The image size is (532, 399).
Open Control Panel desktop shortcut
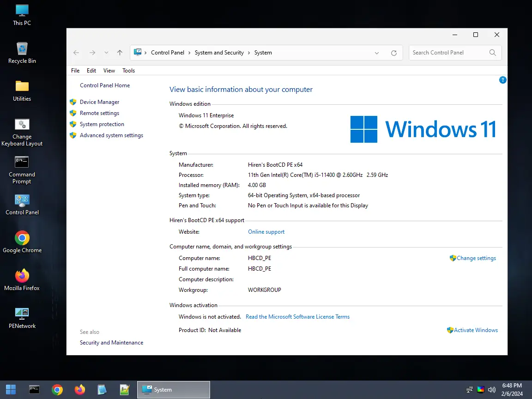pos(22,205)
